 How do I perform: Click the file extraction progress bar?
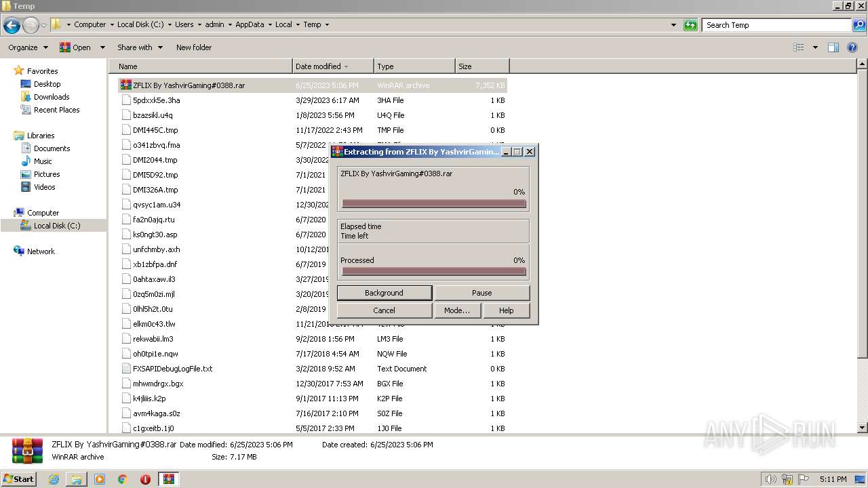pyautogui.click(x=434, y=203)
